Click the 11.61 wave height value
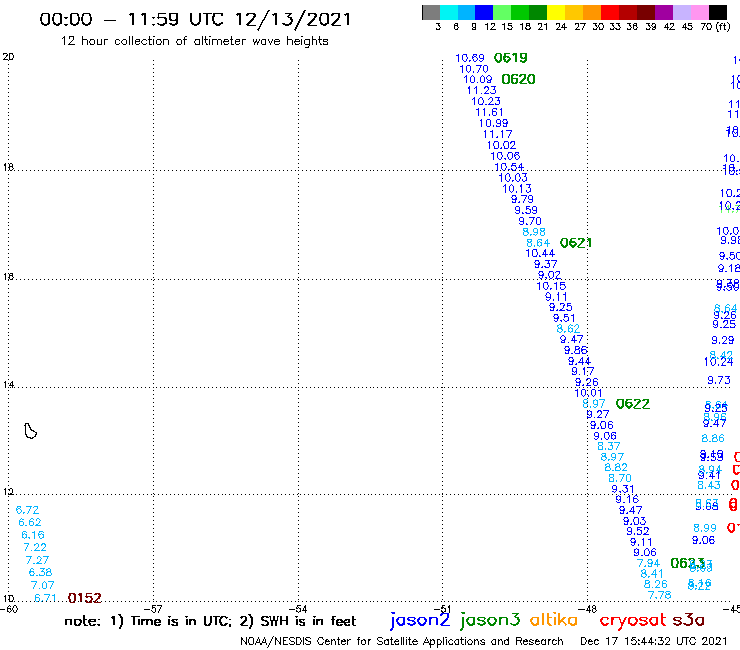Viewport: 740px width, 650px height. [489, 112]
